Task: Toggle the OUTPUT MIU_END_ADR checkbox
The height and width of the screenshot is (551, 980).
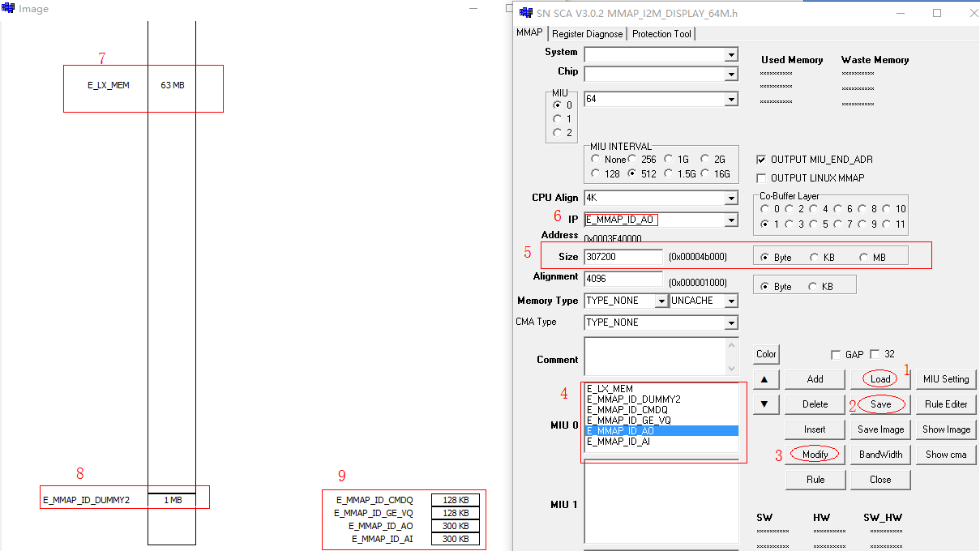Action: pyautogui.click(x=761, y=160)
